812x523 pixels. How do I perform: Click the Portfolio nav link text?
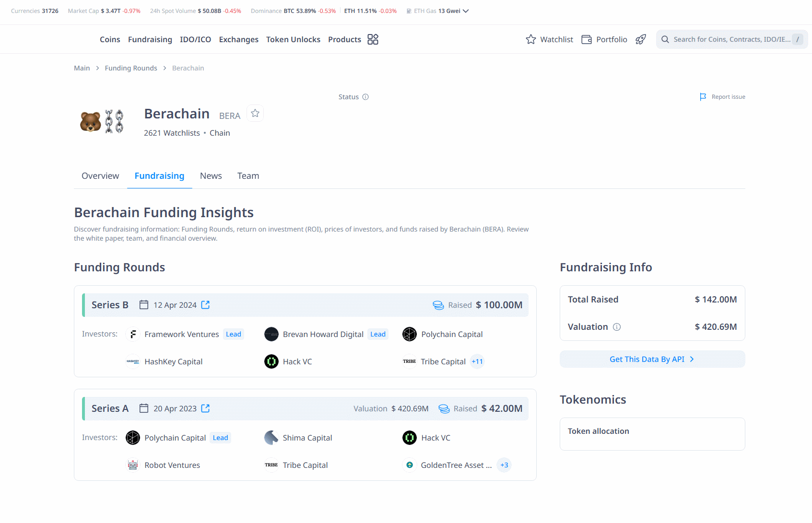pos(612,39)
